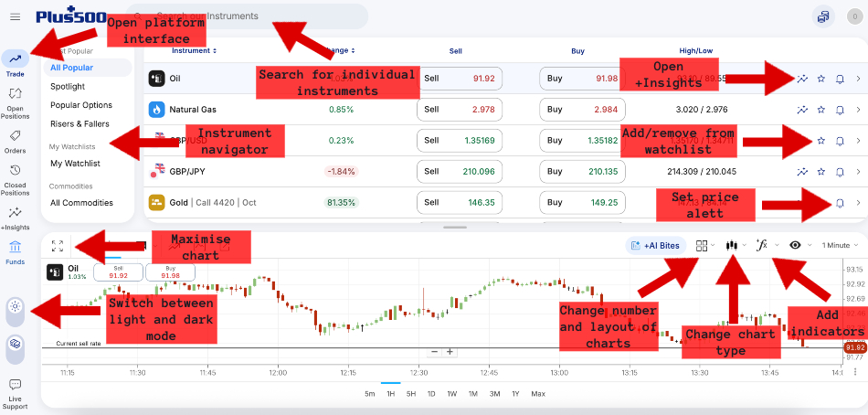Open the +AI Bites button

pyautogui.click(x=655, y=246)
